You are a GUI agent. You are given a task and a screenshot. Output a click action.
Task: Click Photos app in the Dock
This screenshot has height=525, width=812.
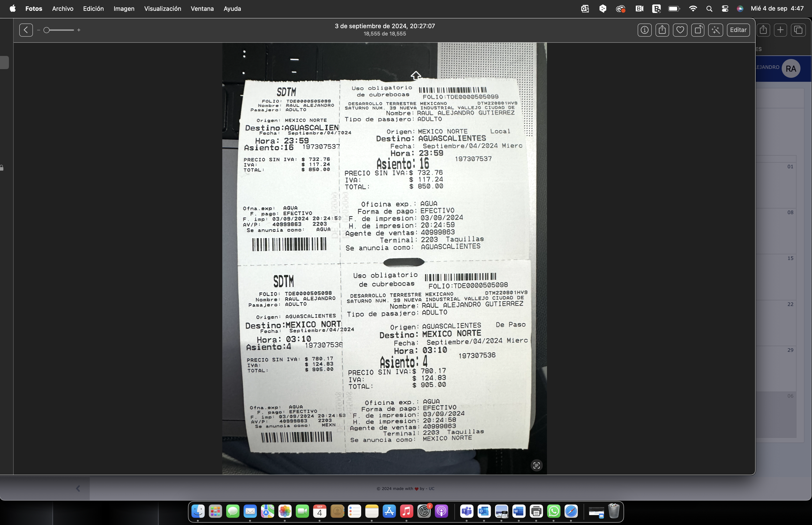click(x=285, y=511)
